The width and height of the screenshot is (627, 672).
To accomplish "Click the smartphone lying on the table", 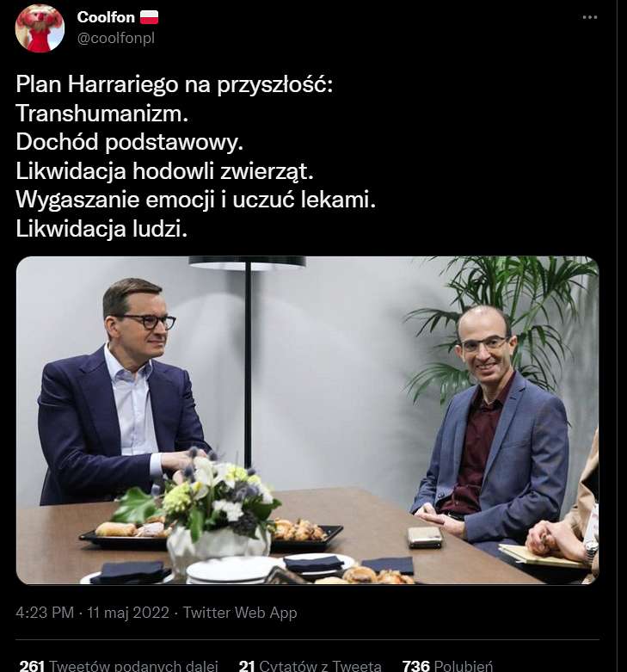I will pyautogui.click(x=424, y=538).
